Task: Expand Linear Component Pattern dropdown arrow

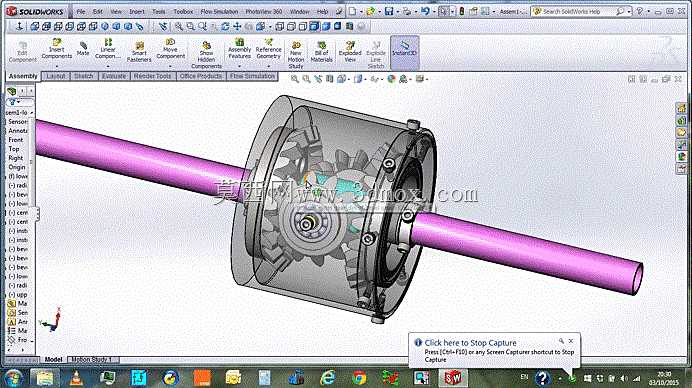Action: click(108, 66)
